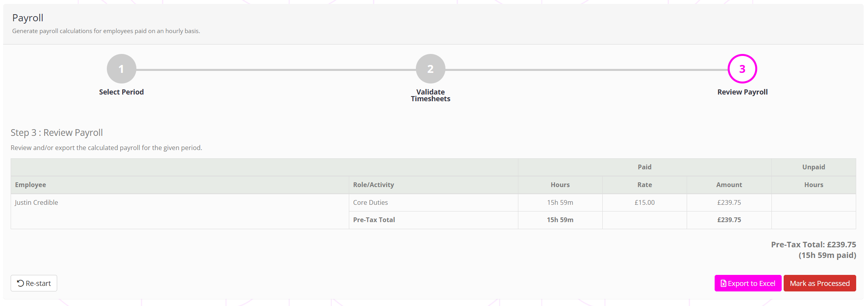Go to step 1 circle
Image resolution: width=868 pixels, height=306 pixels.
point(121,69)
